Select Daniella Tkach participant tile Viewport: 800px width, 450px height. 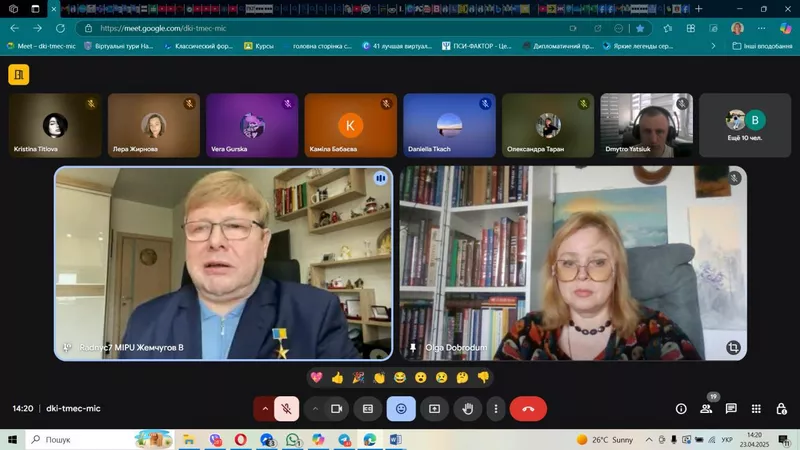coord(449,125)
